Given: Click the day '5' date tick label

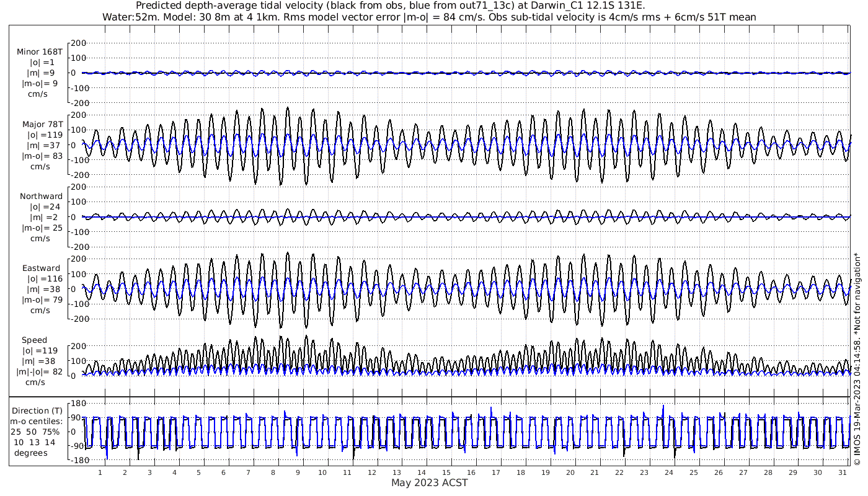Looking at the screenshot, I should pyautogui.click(x=199, y=472).
